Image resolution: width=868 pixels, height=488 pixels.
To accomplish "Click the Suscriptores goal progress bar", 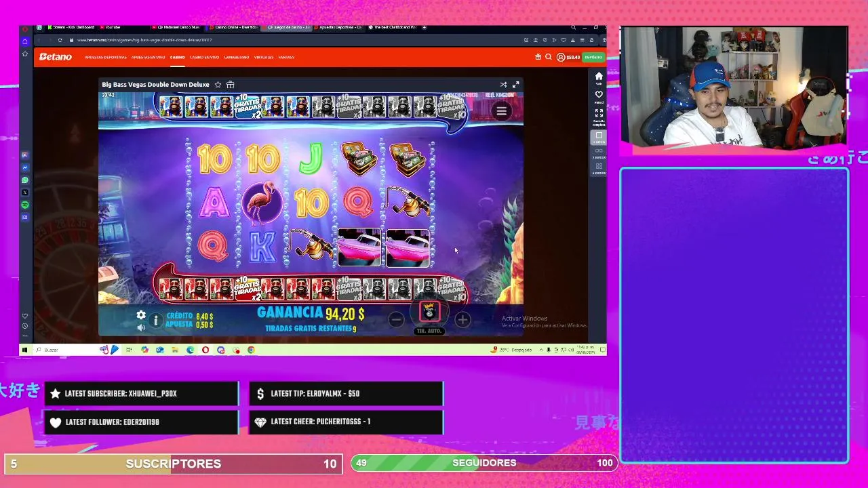I will coord(174,464).
